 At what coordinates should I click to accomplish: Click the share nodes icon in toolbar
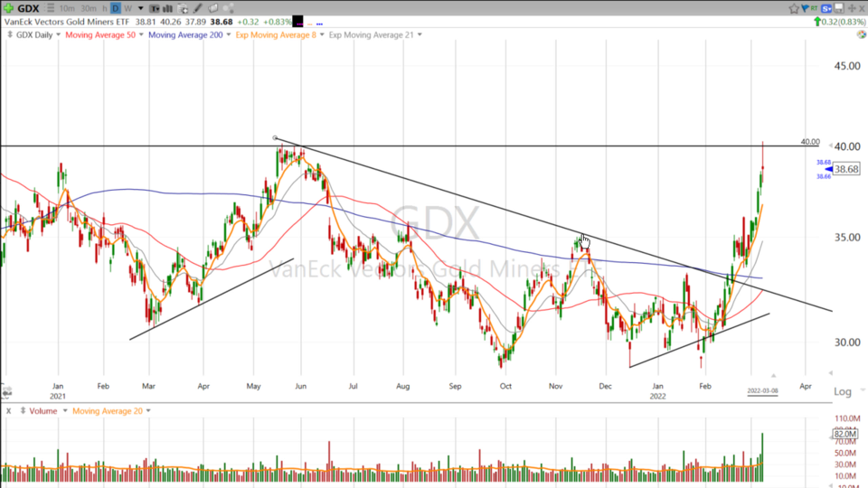click(228, 8)
